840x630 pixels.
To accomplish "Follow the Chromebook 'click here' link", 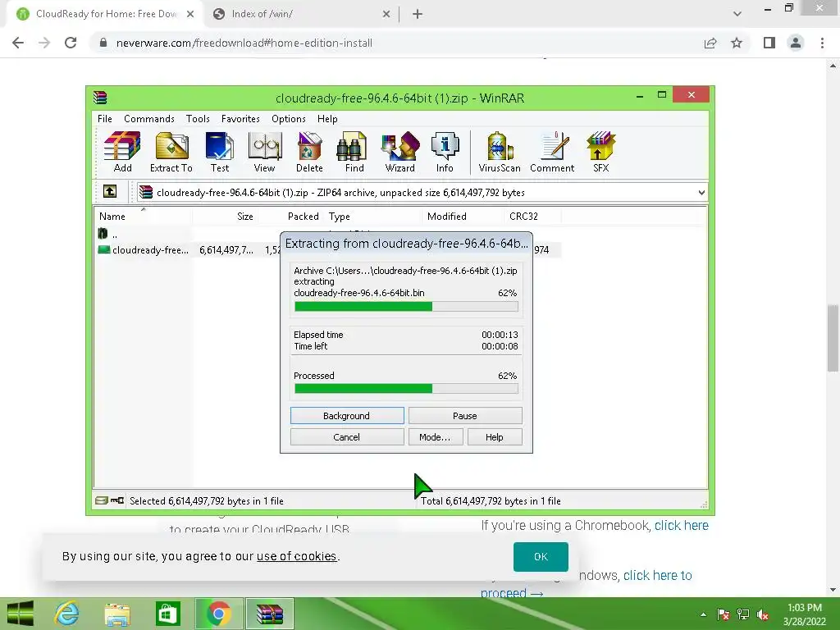I will [682, 525].
